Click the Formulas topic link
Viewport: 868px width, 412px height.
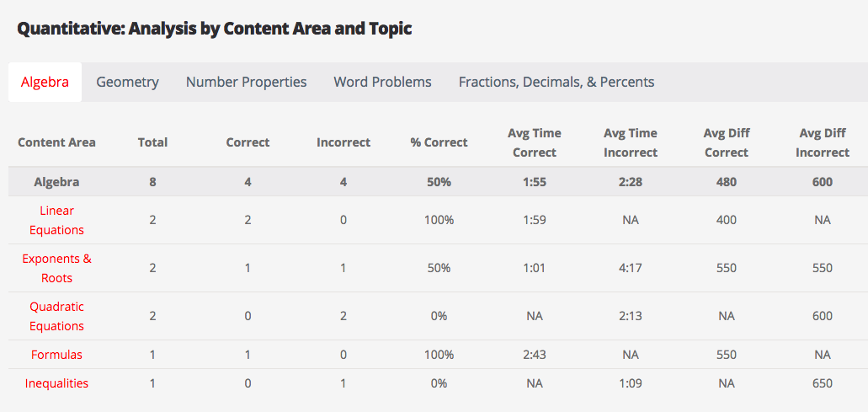click(56, 355)
